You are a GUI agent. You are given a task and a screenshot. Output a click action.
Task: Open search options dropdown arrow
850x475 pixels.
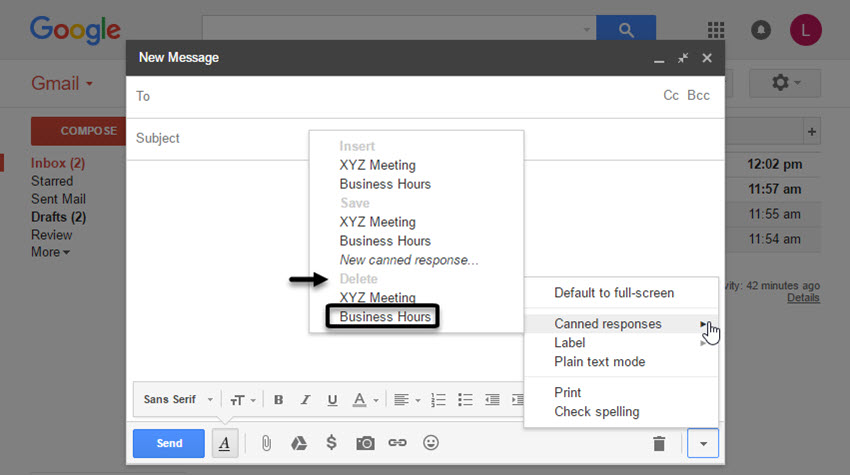[587, 29]
